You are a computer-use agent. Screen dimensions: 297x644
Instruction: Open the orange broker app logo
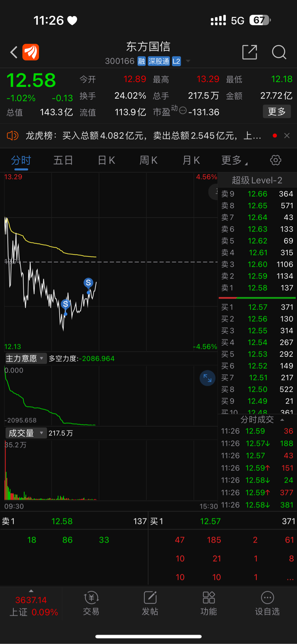click(x=31, y=52)
